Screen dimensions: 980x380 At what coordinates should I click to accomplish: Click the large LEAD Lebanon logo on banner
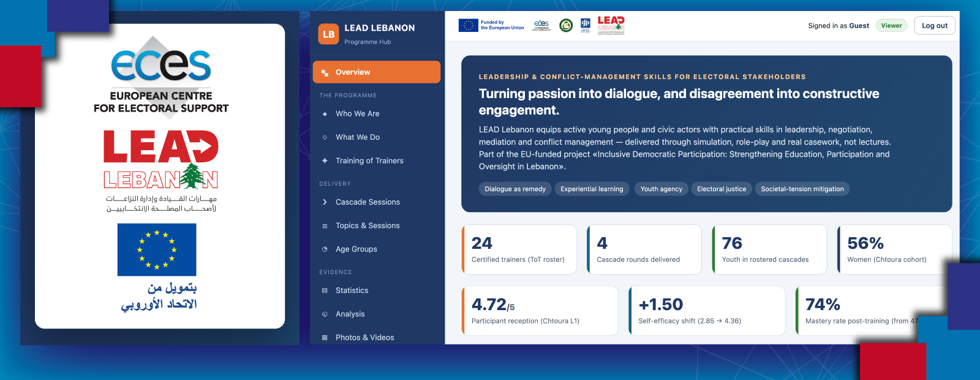(161, 171)
